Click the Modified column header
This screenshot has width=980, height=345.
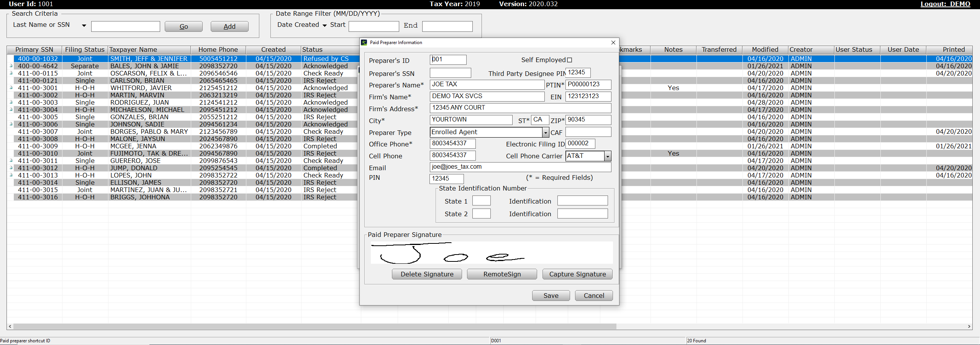(765, 50)
